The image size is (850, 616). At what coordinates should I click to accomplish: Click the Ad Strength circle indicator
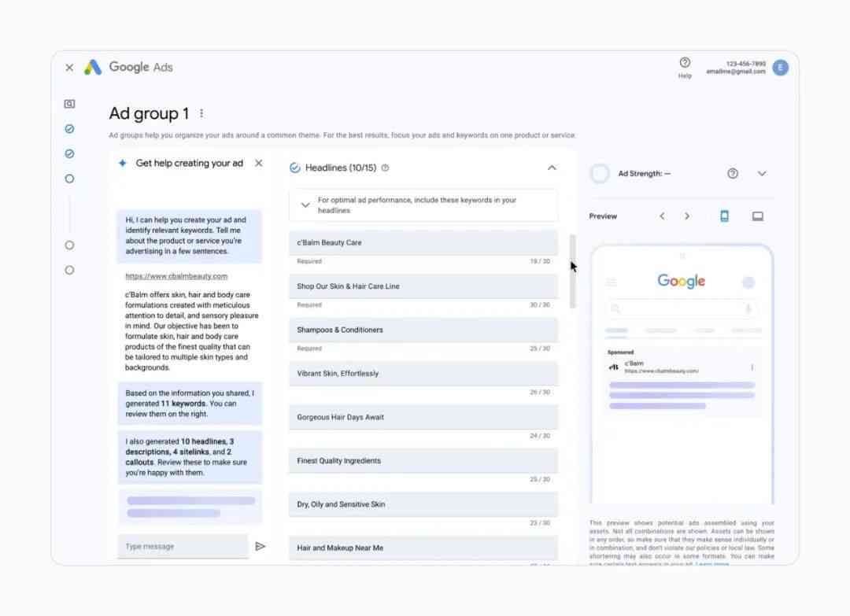[x=600, y=173]
